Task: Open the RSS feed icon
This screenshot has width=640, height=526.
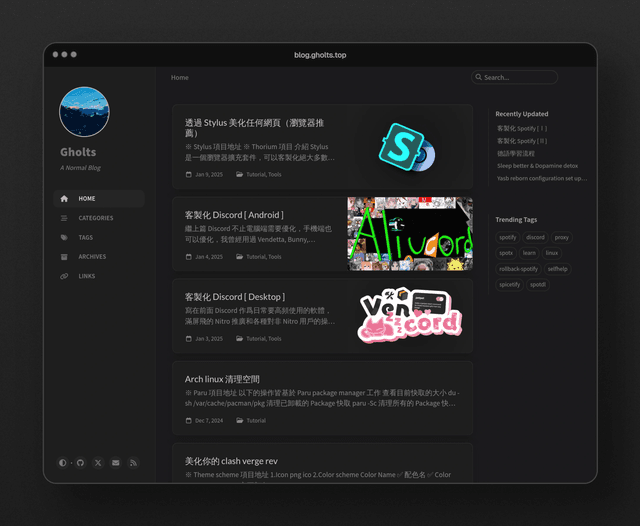Action: tap(133, 463)
